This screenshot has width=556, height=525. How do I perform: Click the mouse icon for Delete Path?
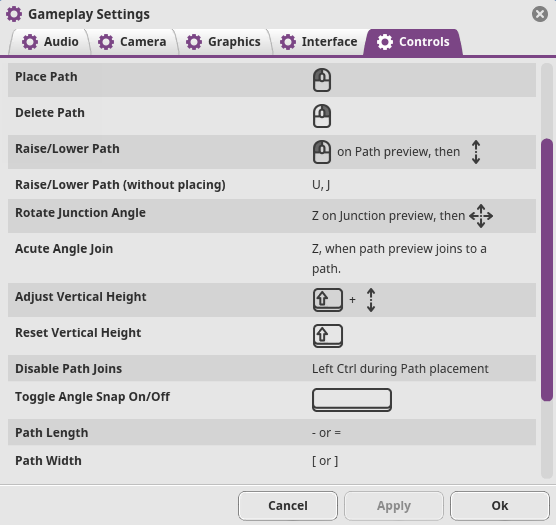click(x=322, y=116)
